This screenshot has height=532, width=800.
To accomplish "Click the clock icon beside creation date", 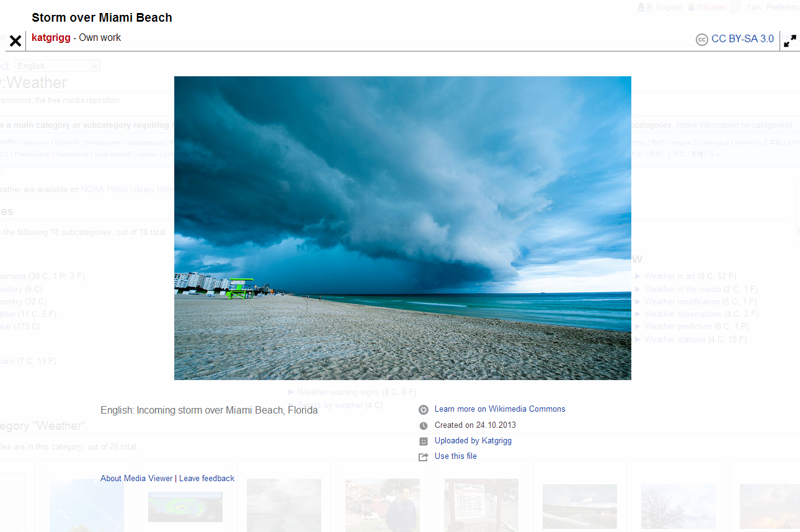I will (424, 426).
